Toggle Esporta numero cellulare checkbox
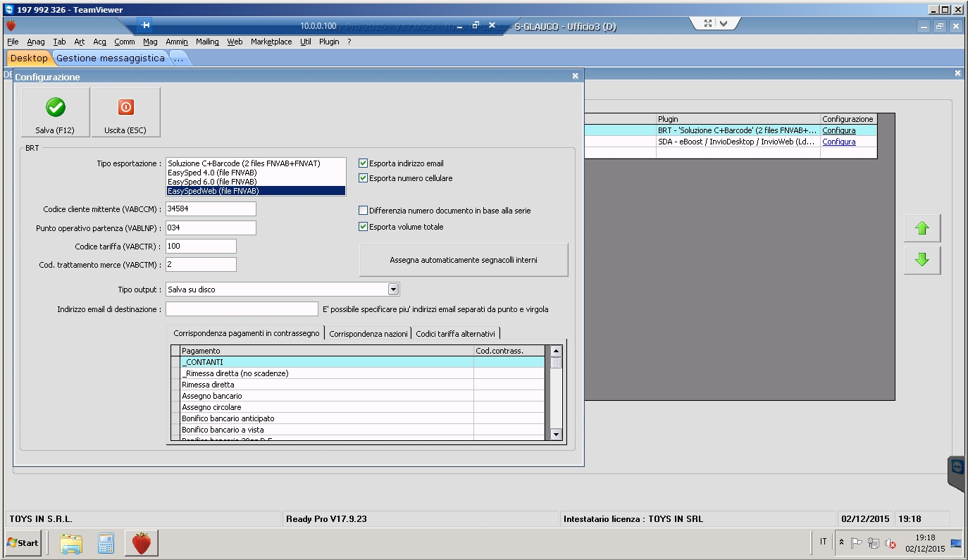This screenshot has height=560, width=968. [363, 178]
